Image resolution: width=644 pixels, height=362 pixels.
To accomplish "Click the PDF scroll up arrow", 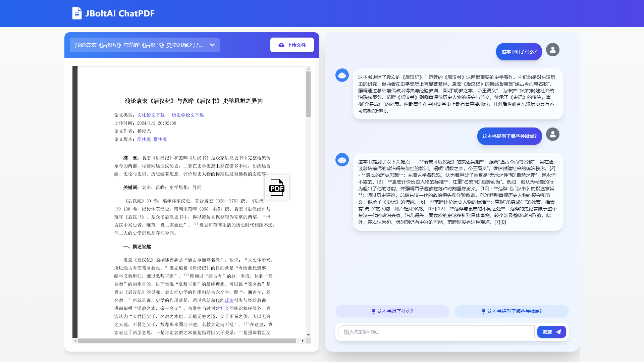I will pos(308,69).
